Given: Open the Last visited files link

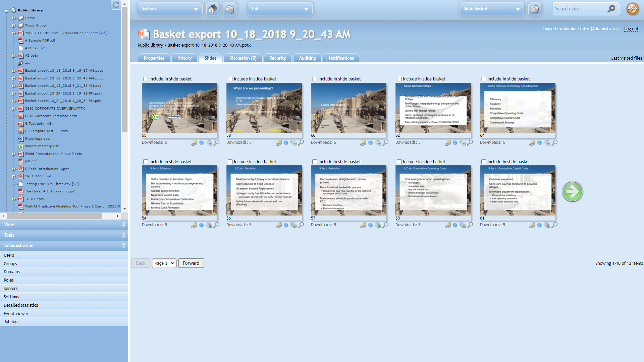Looking at the screenshot, I should (627, 58).
